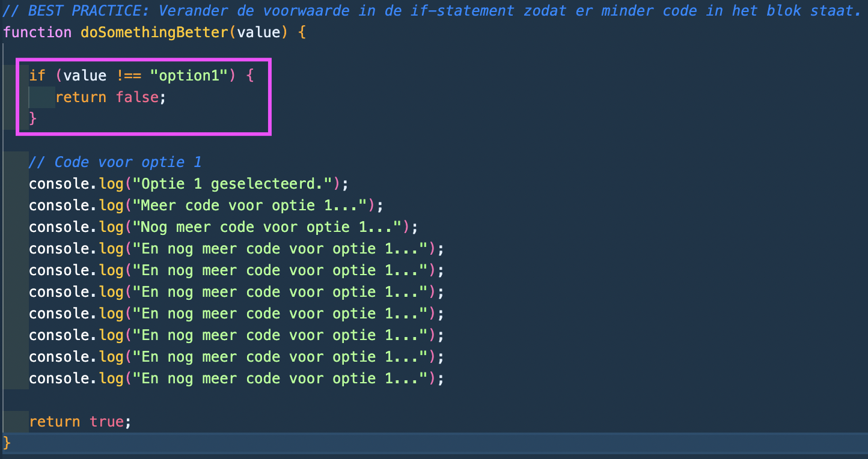
Task: Click 'console' on the first log line
Action: pos(59,184)
